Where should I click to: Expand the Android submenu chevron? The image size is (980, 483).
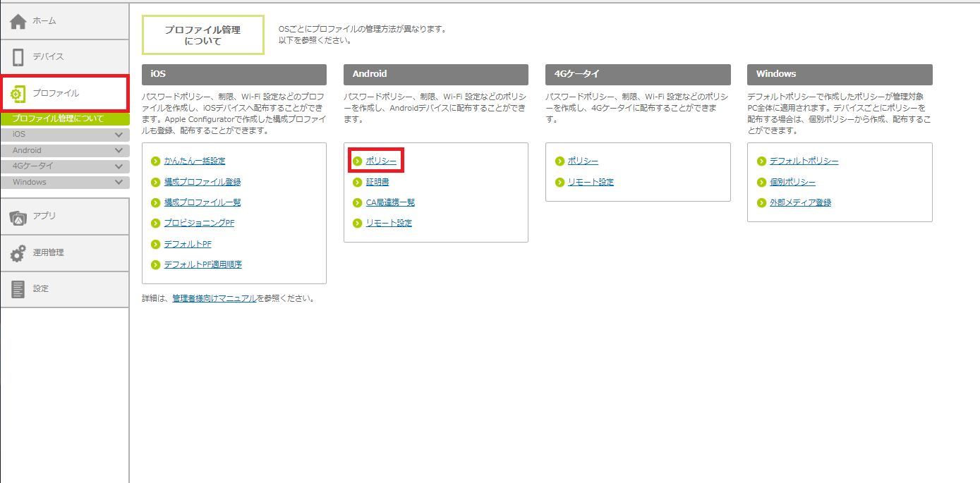click(119, 150)
